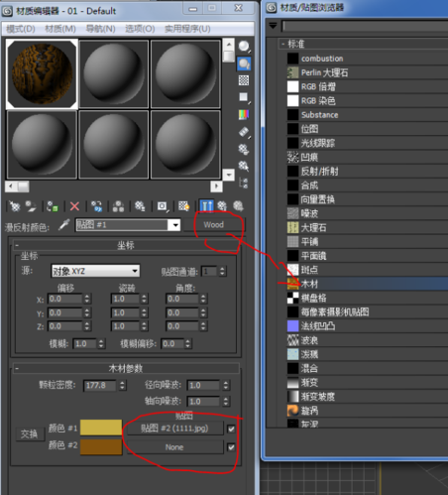Collapse the 坐标 rollout

pyautogui.click(x=126, y=245)
